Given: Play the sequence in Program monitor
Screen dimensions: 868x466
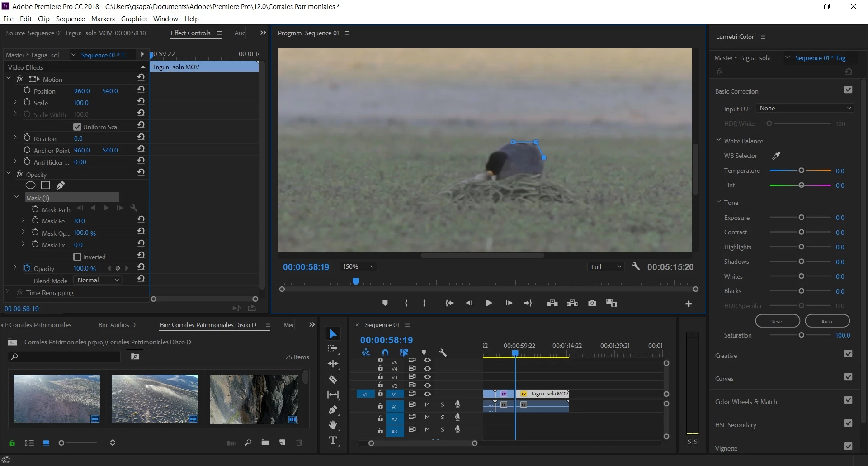Looking at the screenshot, I should pyautogui.click(x=488, y=303).
